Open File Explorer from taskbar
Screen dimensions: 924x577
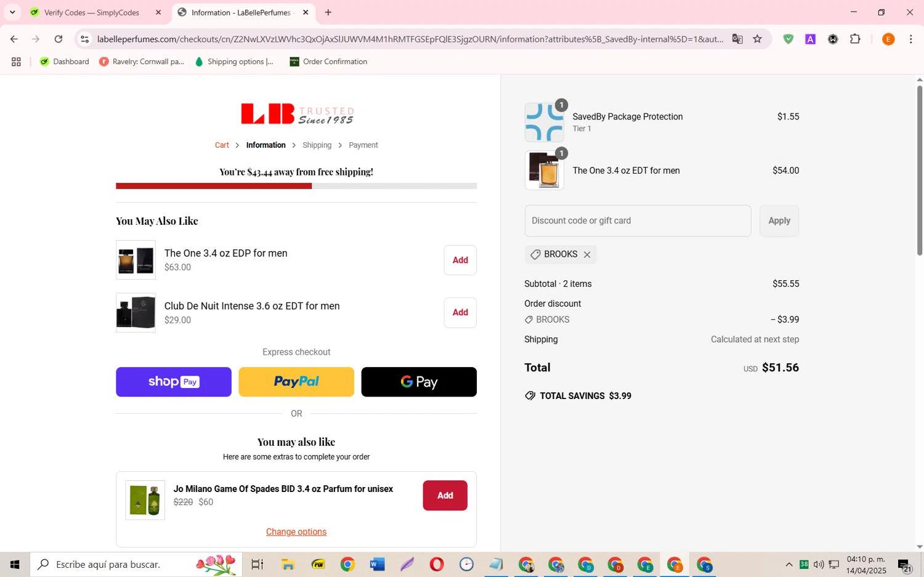(x=288, y=564)
